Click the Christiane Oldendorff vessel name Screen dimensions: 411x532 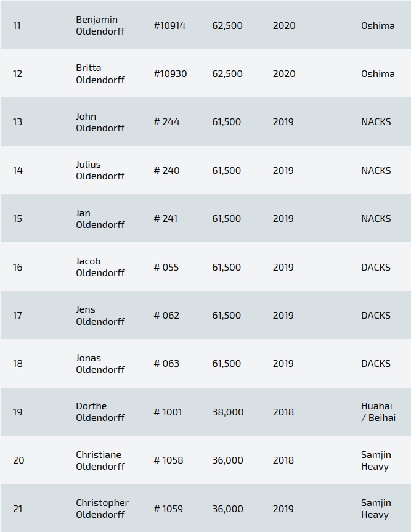pos(100,460)
